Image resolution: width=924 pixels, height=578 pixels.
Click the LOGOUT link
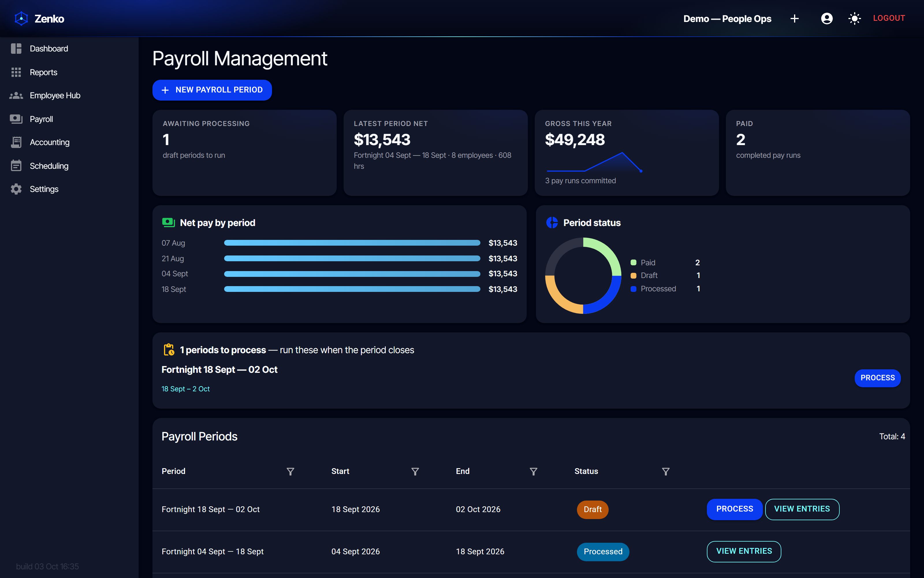point(889,18)
